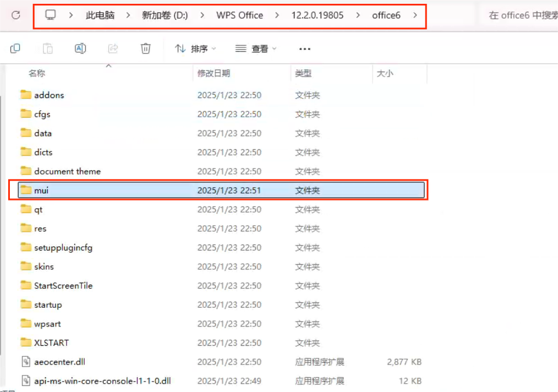This screenshot has width=558, height=392.
Task: Select the mui folder
Action: point(42,190)
